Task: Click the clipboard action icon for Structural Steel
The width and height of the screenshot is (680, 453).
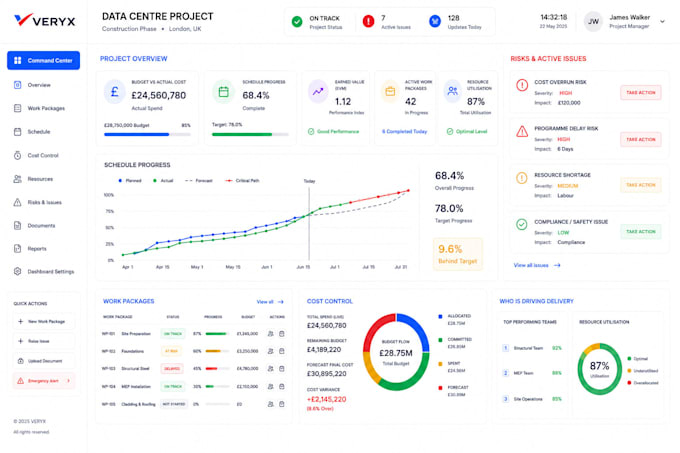Action: point(282,368)
